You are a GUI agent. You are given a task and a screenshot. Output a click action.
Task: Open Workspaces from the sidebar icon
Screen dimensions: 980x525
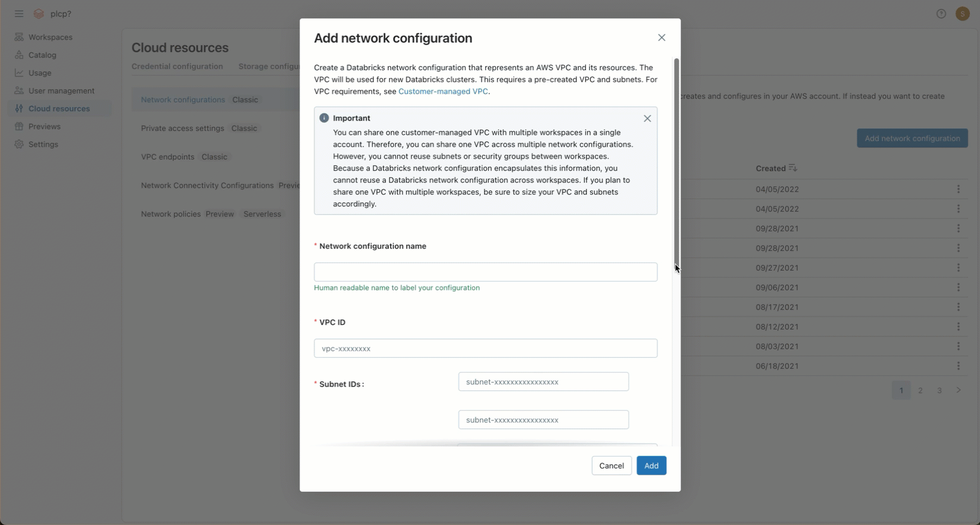click(19, 37)
